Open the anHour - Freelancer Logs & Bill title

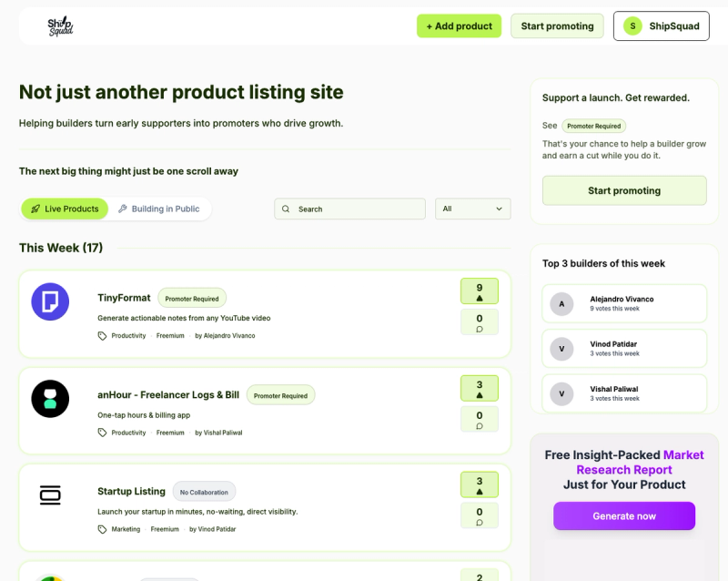[168, 395]
